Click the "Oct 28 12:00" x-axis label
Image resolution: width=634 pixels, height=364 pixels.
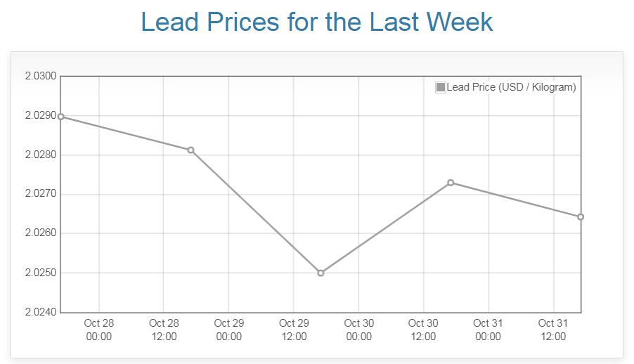point(164,330)
